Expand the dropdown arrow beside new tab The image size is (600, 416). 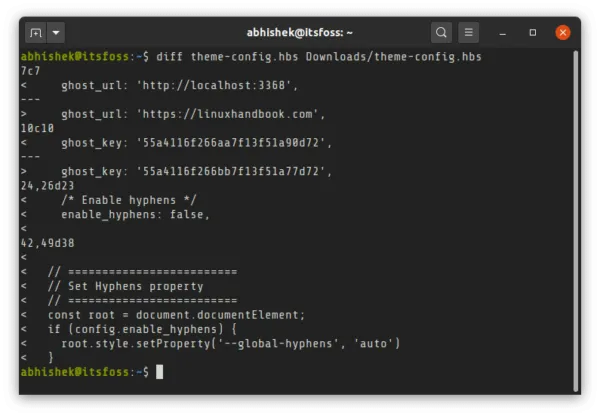tap(55, 32)
